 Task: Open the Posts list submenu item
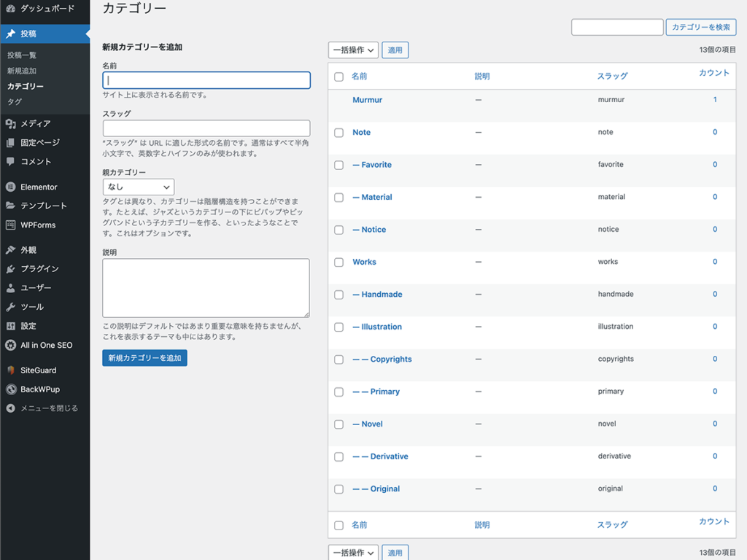[22, 55]
